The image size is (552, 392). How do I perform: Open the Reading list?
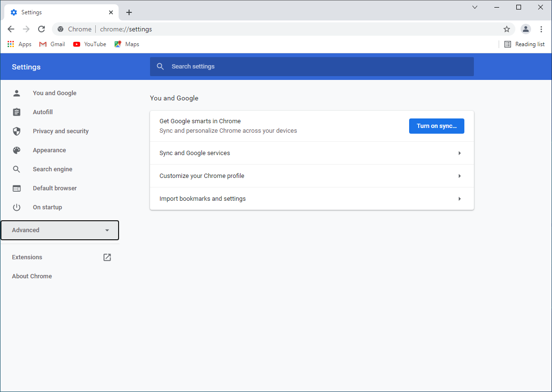[524, 44]
